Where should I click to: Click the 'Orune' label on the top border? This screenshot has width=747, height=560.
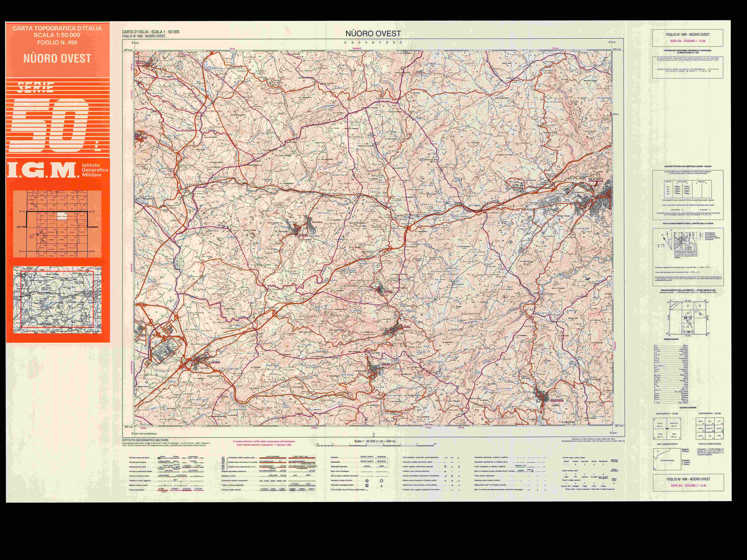556,48
